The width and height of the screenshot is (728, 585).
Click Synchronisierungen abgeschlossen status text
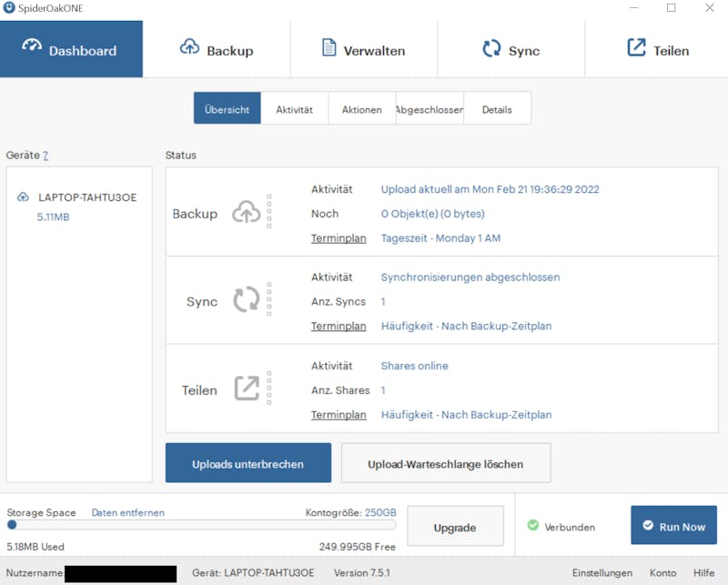(470, 277)
